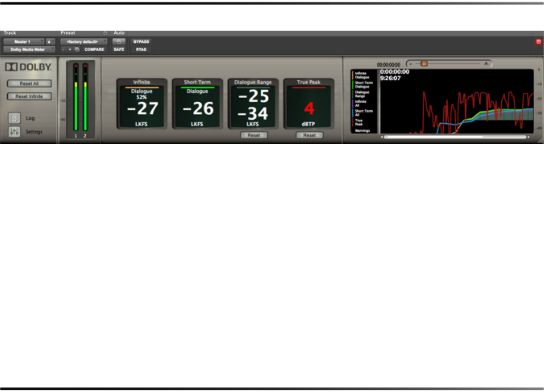Select the next preset plus button
Viewport: 544px width, 392px height.
pyautogui.click(x=70, y=49)
